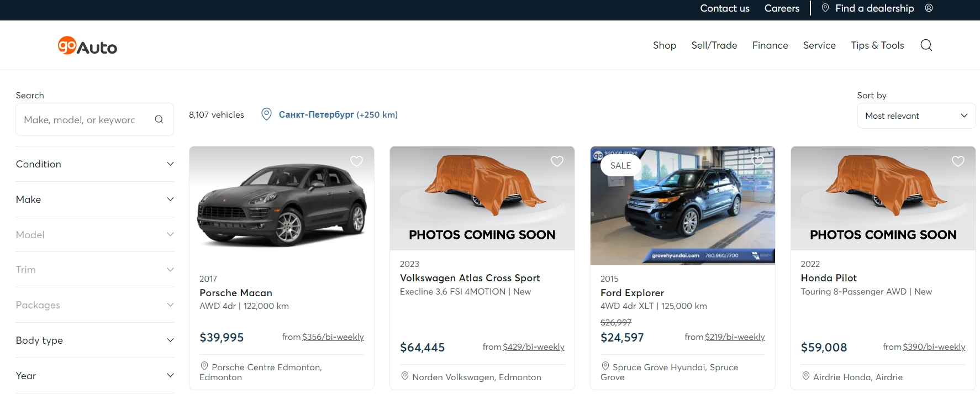The height and width of the screenshot is (399, 980).
Task: Click the pin icon by Airdrie Honda
Action: click(806, 376)
